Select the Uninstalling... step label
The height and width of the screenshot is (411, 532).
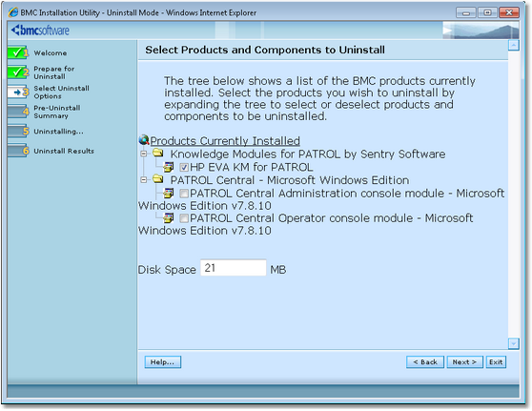(58, 132)
